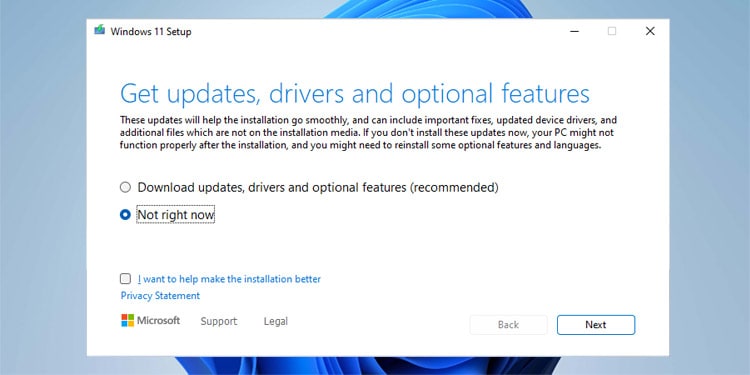Click the paragraph starting 'These updates will help'
This screenshot has width=750, height=375.
[x=368, y=132]
